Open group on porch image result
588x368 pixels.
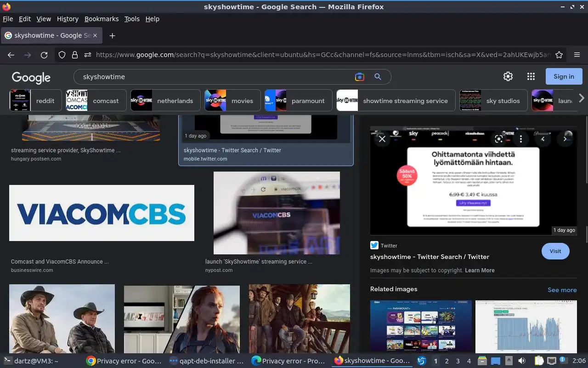(300, 319)
